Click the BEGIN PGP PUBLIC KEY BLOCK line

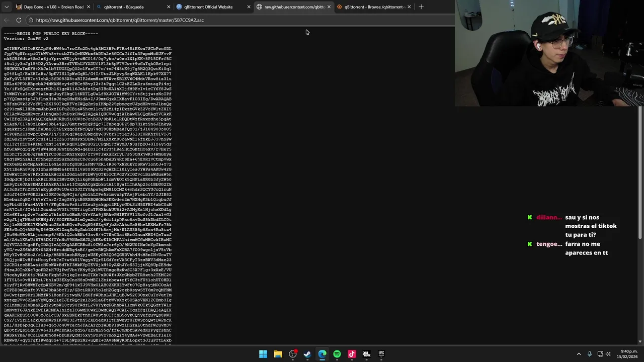51,34
